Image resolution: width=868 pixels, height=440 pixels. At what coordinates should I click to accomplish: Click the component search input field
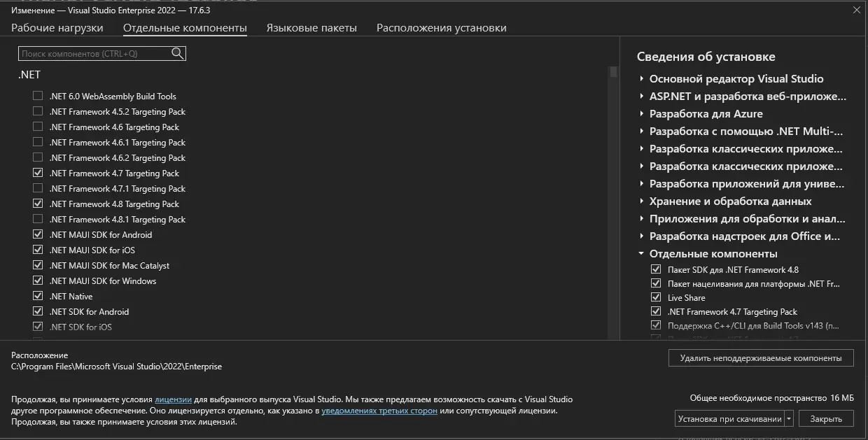click(x=94, y=54)
